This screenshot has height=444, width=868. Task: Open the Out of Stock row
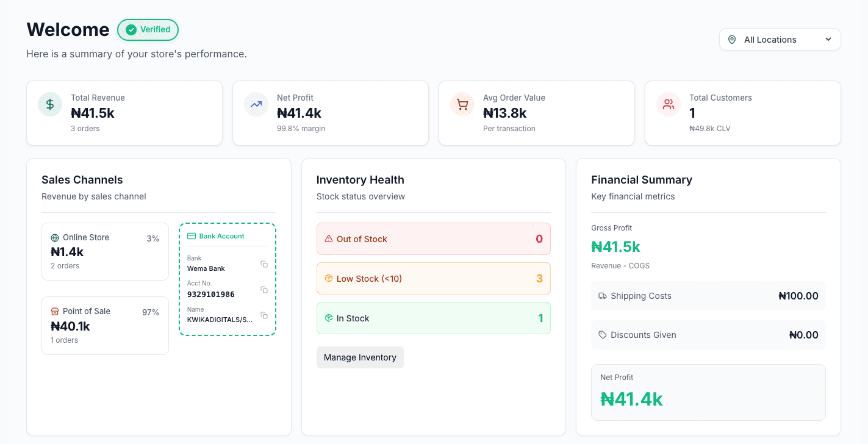click(x=434, y=238)
